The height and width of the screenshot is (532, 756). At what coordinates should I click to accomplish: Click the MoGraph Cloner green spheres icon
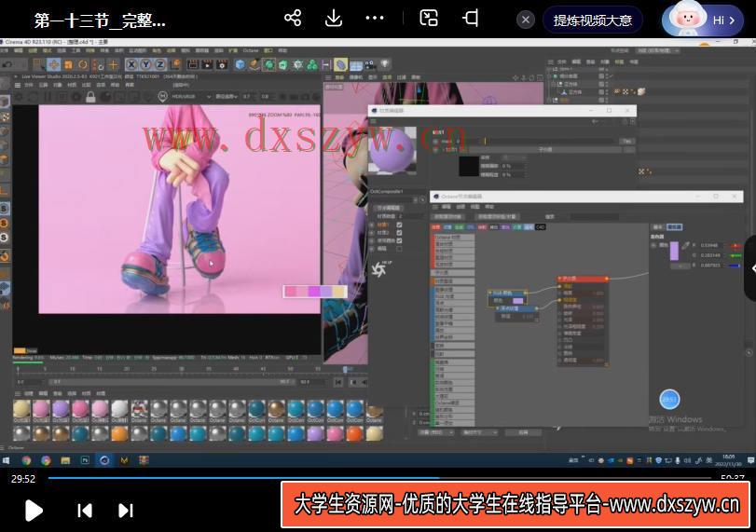[312, 64]
